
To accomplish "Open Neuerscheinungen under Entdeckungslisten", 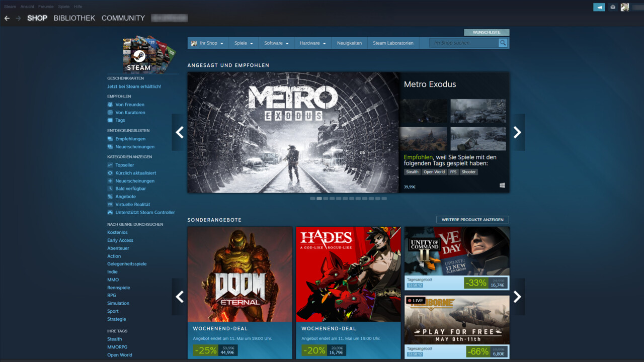I will (x=135, y=147).
